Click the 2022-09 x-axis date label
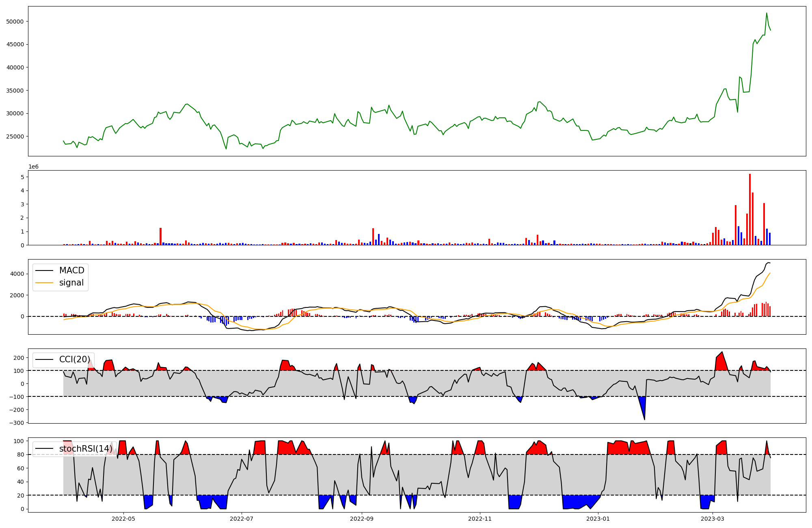812x528 pixels. [361, 519]
